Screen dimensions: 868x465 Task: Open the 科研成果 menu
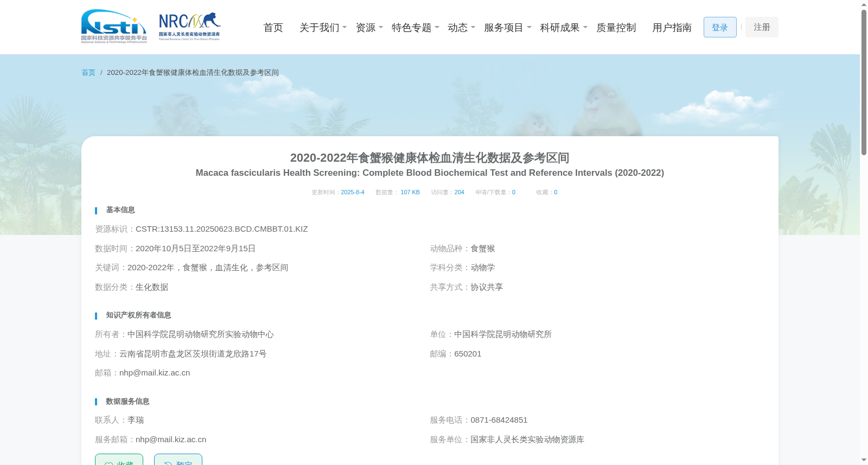(560, 28)
